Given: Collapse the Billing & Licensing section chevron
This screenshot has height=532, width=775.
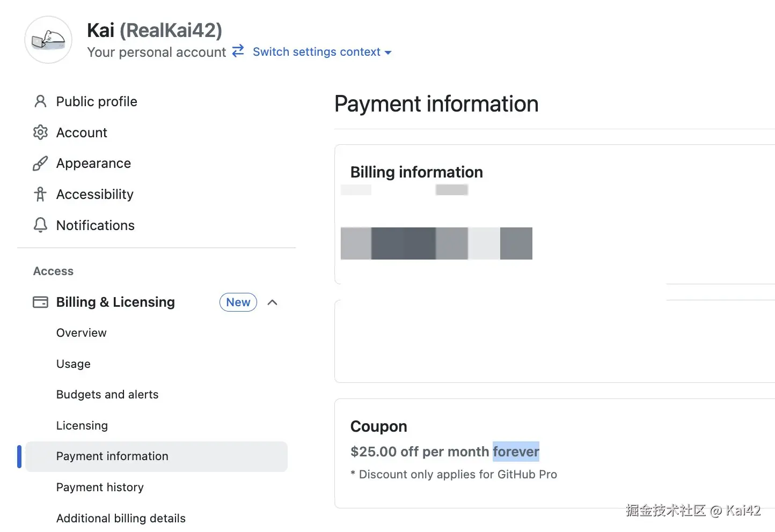Looking at the screenshot, I should pos(272,302).
